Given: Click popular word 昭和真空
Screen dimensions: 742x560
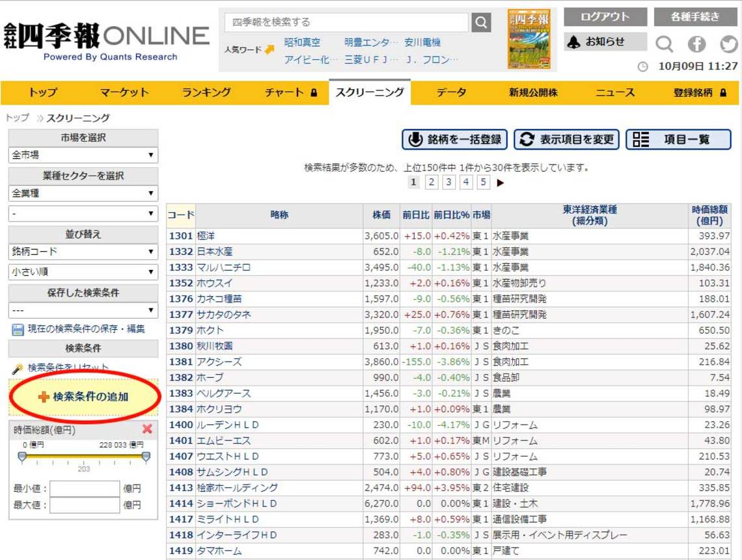Looking at the screenshot, I should pyautogui.click(x=302, y=42).
